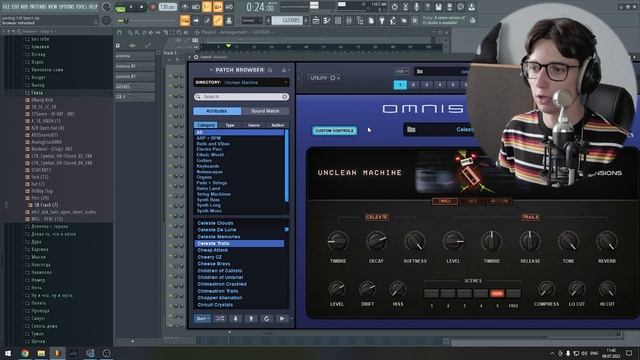The image size is (640, 360).
Task: Toggle the metronome icon in FL Studio toolbar
Action: (x=184, y=7)
